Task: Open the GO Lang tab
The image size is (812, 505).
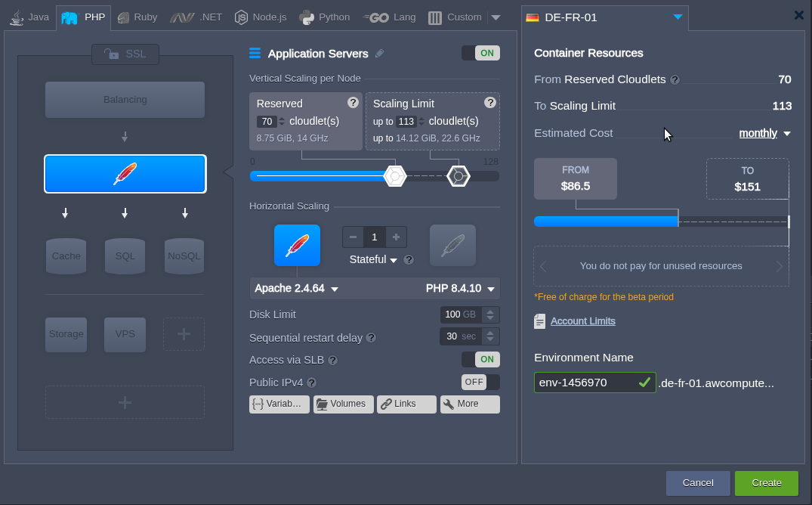Action: 390,17
